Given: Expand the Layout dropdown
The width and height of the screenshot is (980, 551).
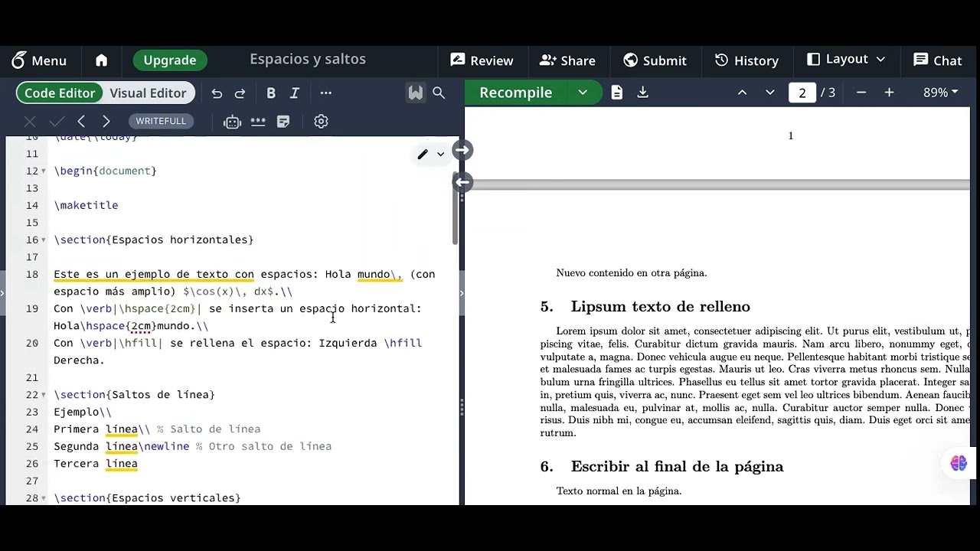Looking at the screenshot, I should (846, 60).
